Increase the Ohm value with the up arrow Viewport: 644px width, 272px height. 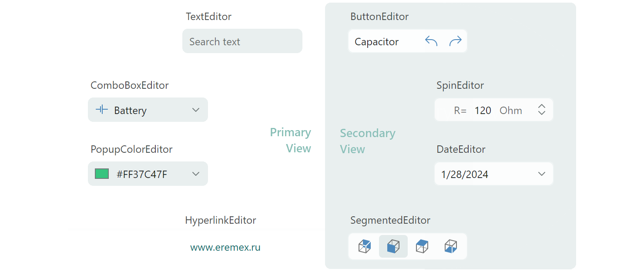pos(542,106)
